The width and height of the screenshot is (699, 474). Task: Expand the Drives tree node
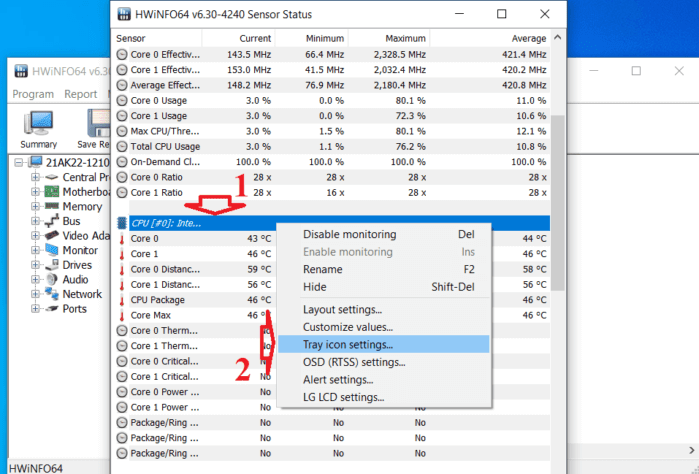[35, 264]
